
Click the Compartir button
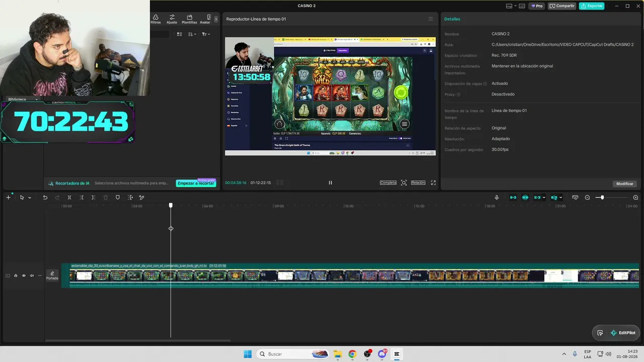(x=562, y=6)
